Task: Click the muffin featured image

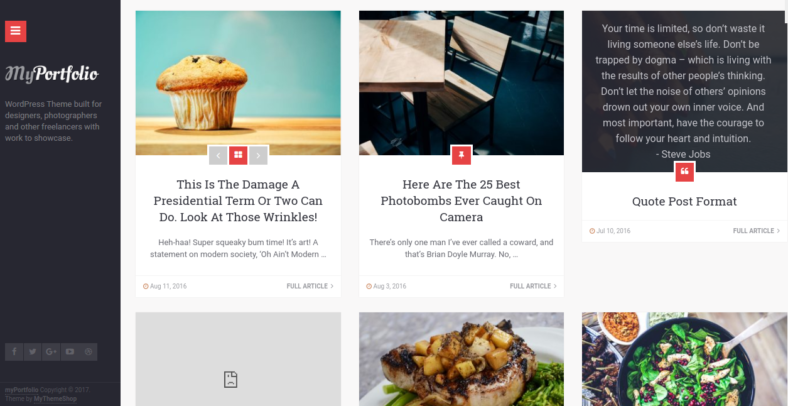Action: pos(238,82)
